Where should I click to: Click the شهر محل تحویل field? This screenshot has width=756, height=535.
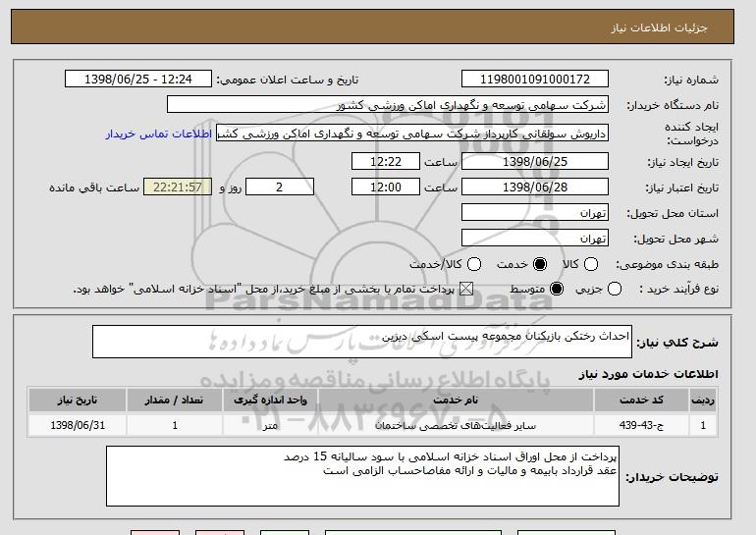point(535,239)
